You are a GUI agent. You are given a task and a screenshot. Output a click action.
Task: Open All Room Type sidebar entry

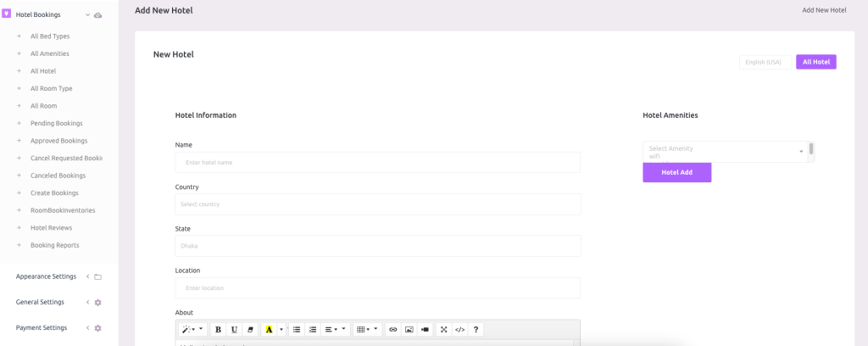(x=52, y=88)
